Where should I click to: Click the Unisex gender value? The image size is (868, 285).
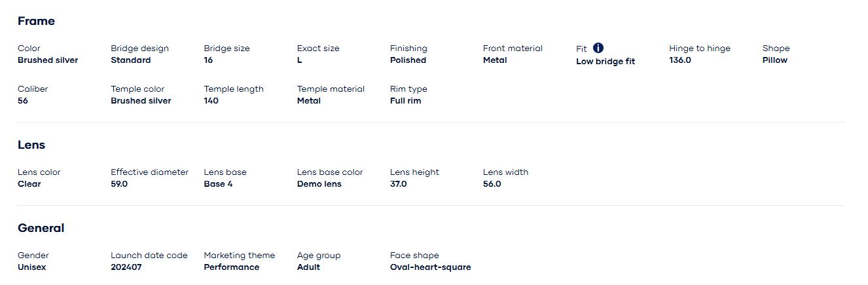pyautogui.click(x=32, y=267)
